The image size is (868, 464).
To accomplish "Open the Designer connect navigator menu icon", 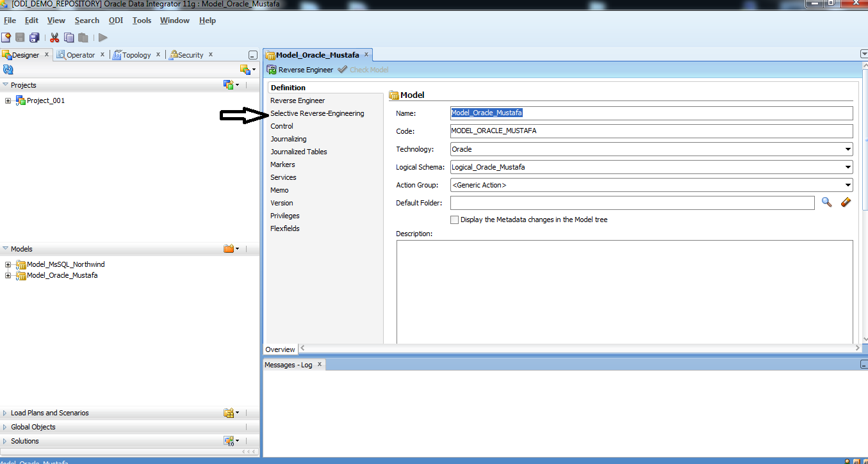I will [247, 69].
